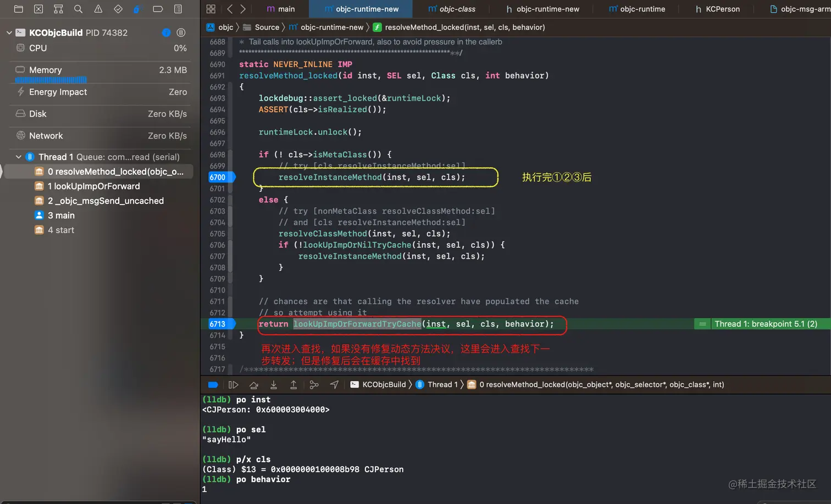The height and width of the screenshot is (504, 831).
Task: Open Source folder in jump bar
Action: (x=261, y=27)
